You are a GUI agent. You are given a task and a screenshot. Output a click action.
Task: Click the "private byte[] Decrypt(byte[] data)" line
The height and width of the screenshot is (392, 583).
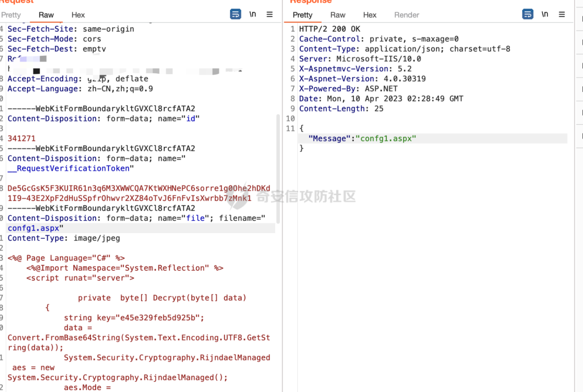(x=162, y=298)
